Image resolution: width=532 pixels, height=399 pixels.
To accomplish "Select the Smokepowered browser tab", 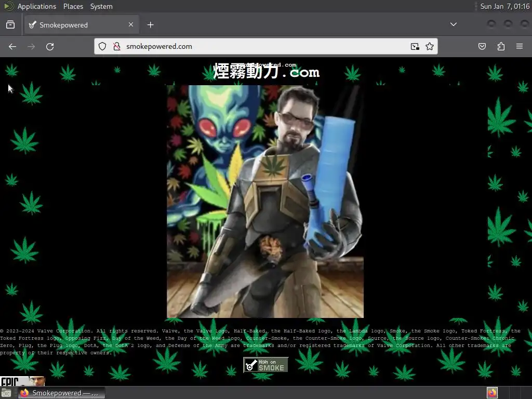I will tap(82, 25).
